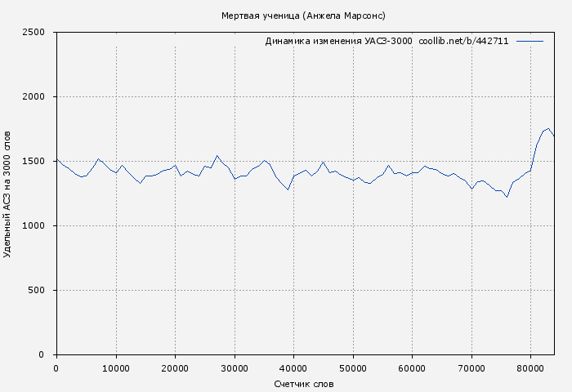Viewport: 572px width, 392px height.
Task: Click the chart title "Мертвая ученица (Анжела Марсонс)"
Action: coord(303,16)
